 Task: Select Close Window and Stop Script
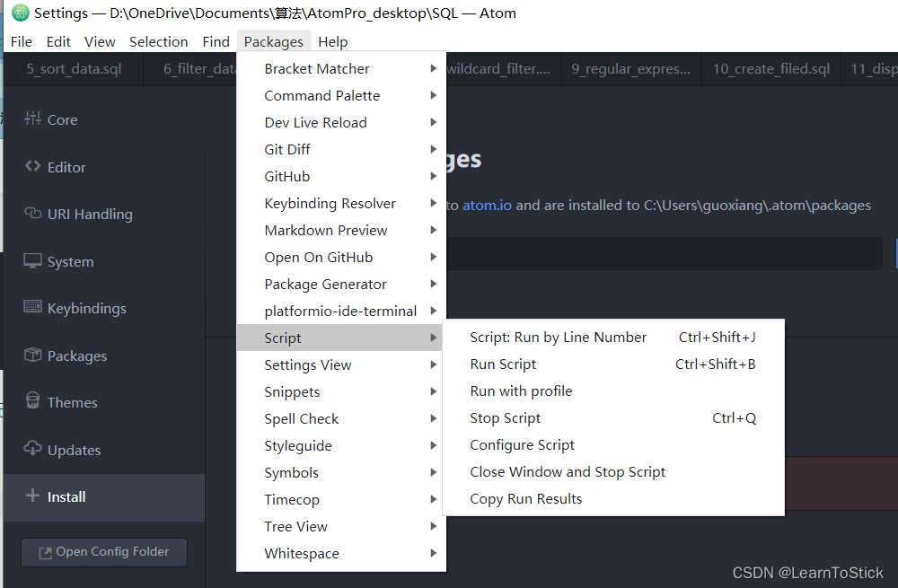pos(612,472)
